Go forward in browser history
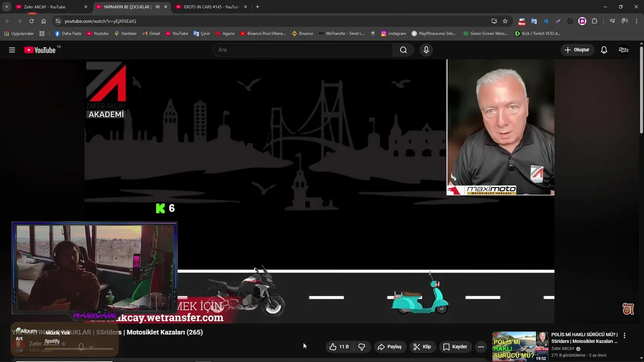Image resolution: width=644 pixels, height=362 pixels. [x=19, y=21]
